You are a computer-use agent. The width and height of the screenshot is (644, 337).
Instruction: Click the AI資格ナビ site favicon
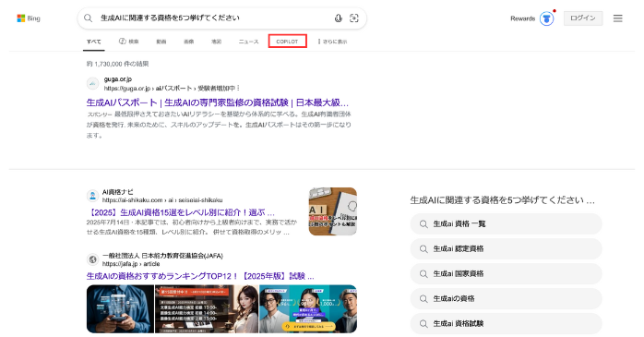93,196
